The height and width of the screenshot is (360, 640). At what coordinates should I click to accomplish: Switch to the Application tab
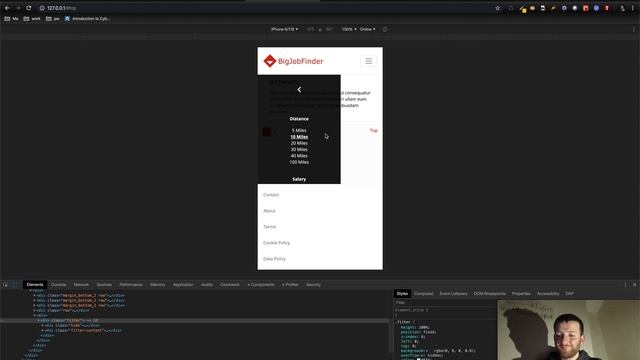[183, 284]
